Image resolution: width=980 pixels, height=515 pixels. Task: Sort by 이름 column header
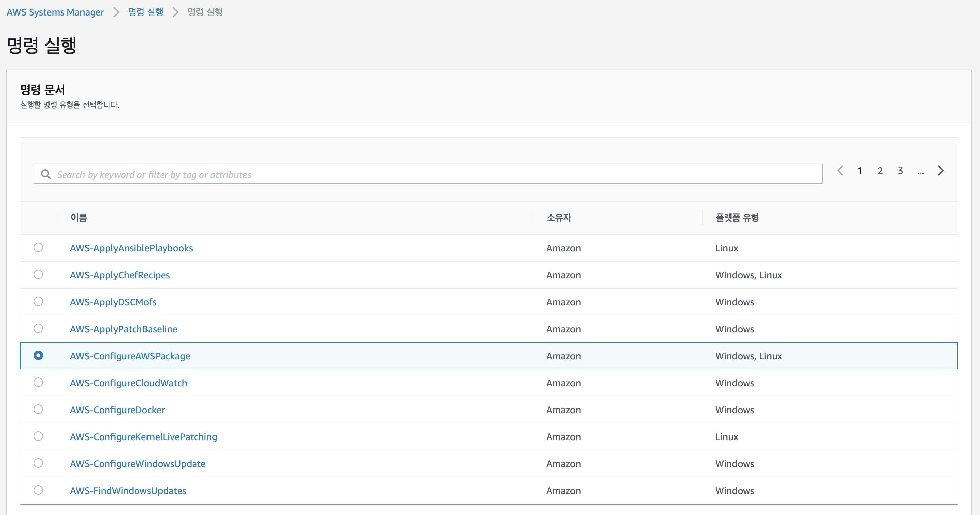point(79,217)
